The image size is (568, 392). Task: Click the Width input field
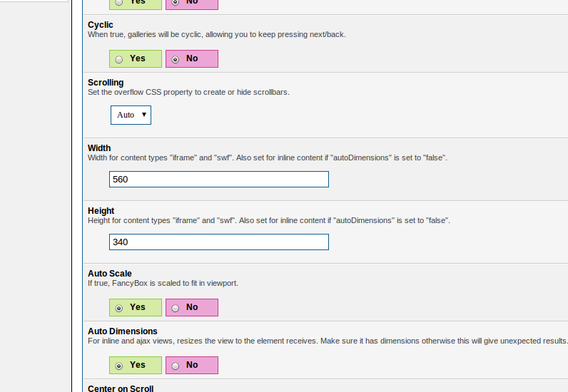[x=218, y=180]
